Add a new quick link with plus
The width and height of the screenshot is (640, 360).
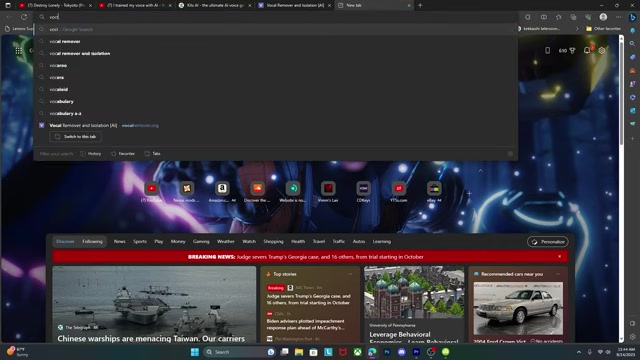click(469, 193)
